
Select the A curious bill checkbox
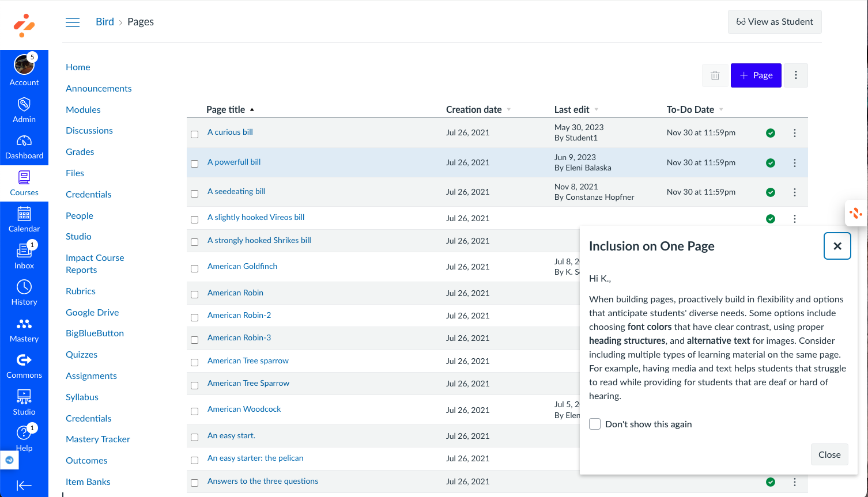click(195, 134)
